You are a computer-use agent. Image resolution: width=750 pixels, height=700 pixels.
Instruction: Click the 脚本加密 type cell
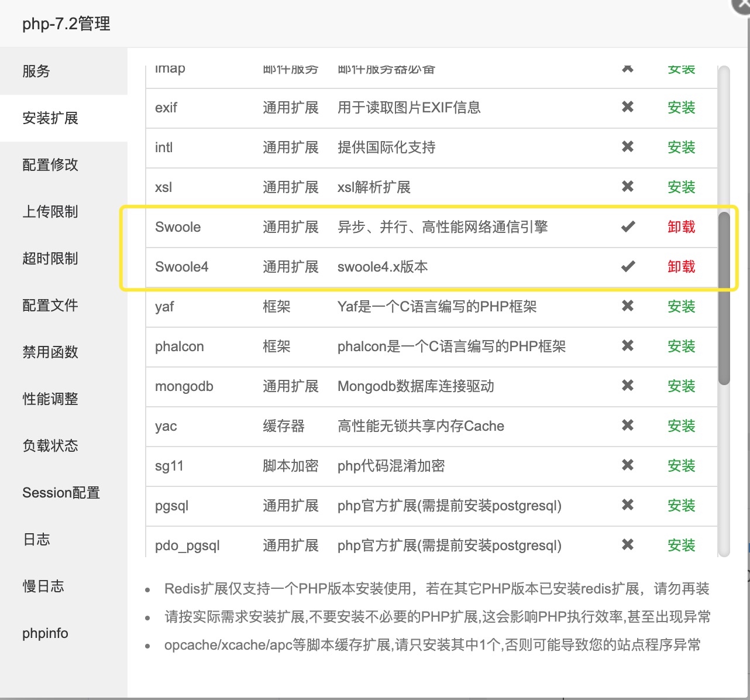point(291,466)
